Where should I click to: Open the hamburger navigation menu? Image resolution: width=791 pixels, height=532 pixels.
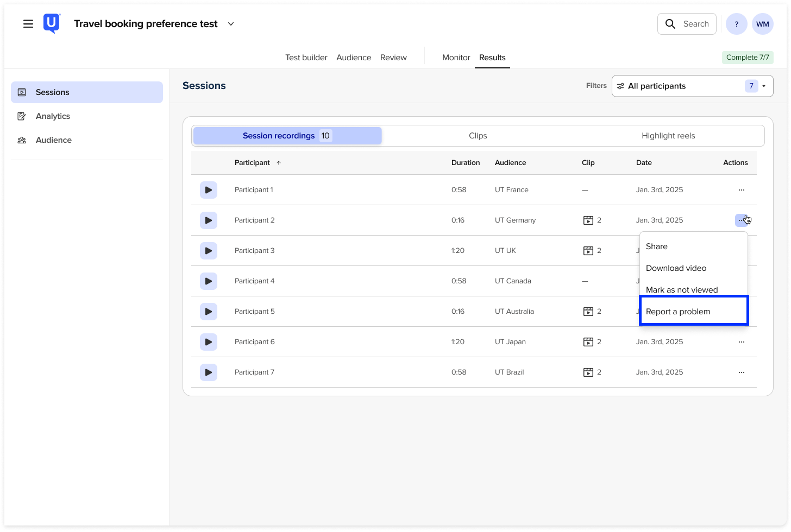click(28, 24)
